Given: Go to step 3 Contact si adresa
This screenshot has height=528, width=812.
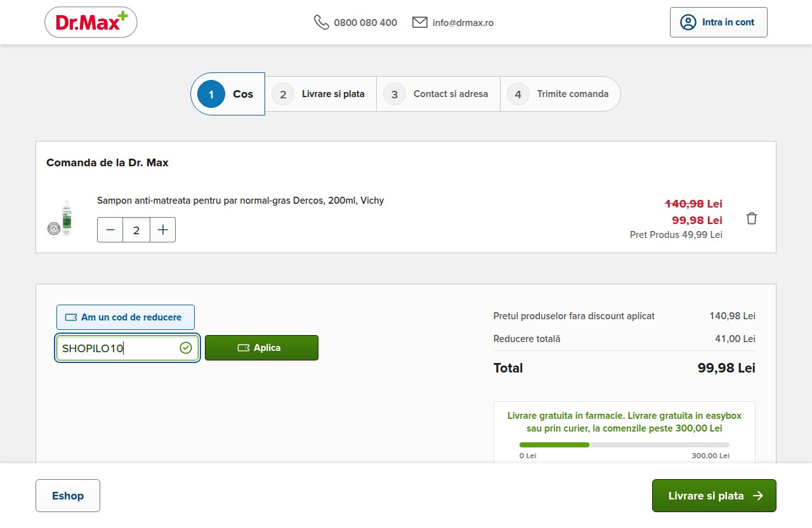Looking at the screenshot, I should 438,94.
